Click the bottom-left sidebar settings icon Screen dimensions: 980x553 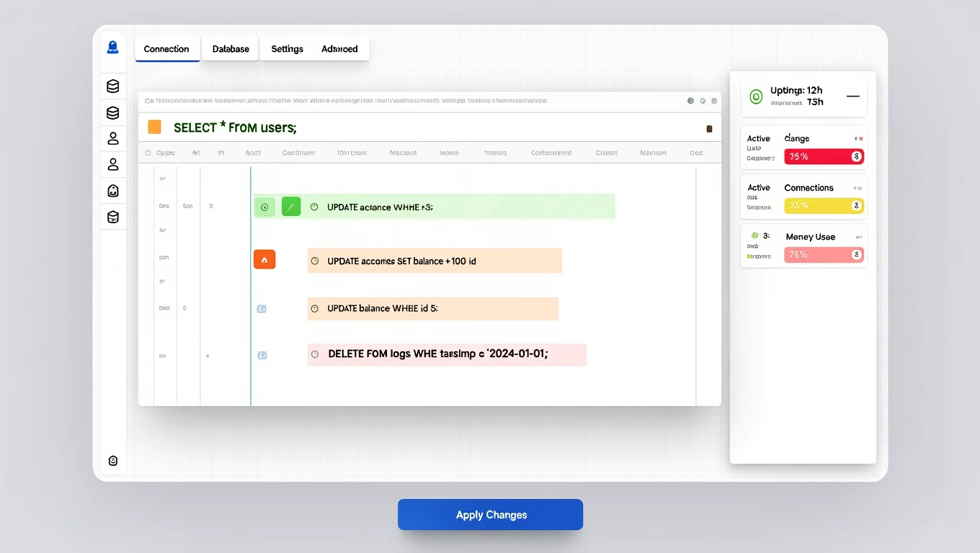[x=113, y=461]
